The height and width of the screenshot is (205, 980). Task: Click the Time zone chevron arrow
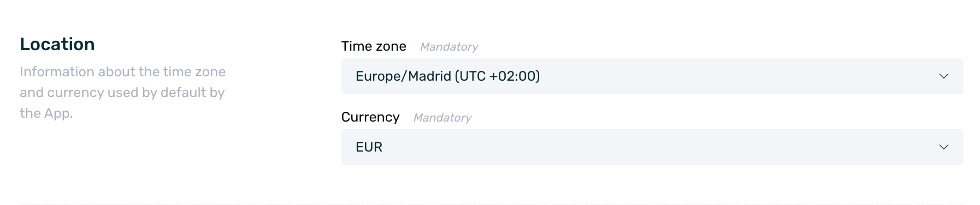[943, 76]
